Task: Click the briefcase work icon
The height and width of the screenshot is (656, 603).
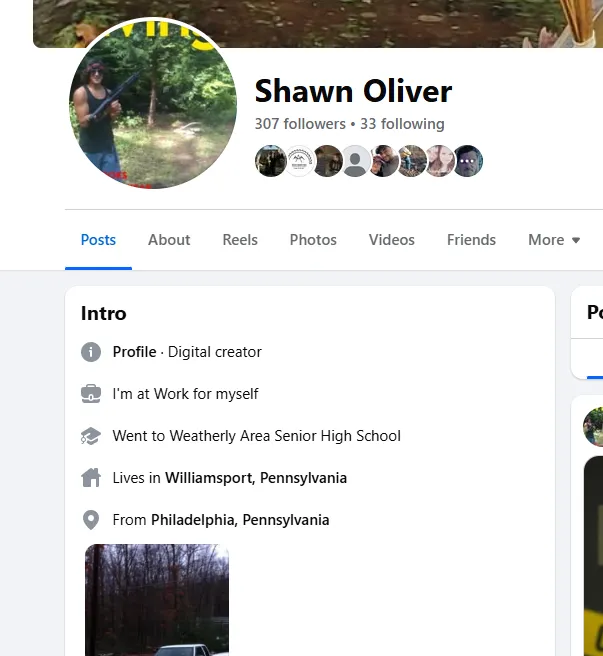Action: [x=91, y=394]
